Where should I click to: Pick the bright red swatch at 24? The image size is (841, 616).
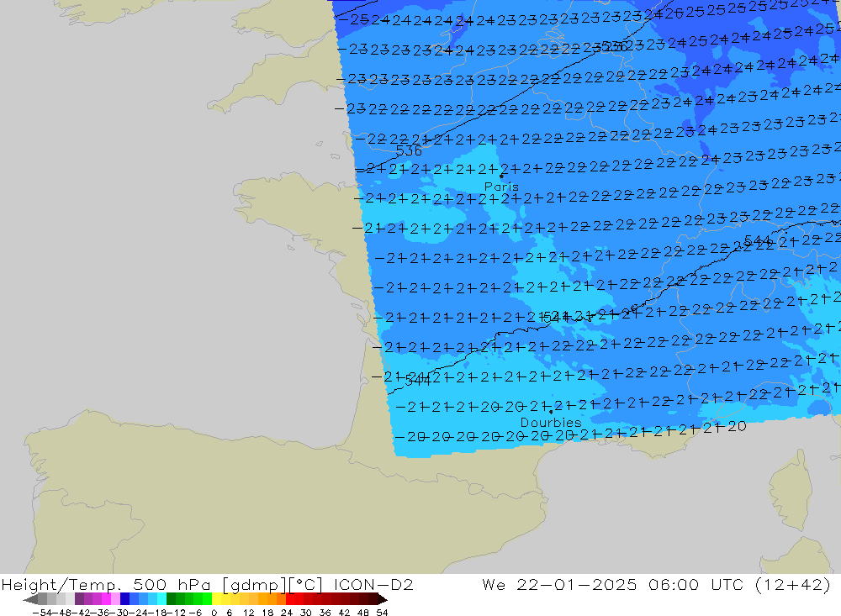tap(290, 599)
